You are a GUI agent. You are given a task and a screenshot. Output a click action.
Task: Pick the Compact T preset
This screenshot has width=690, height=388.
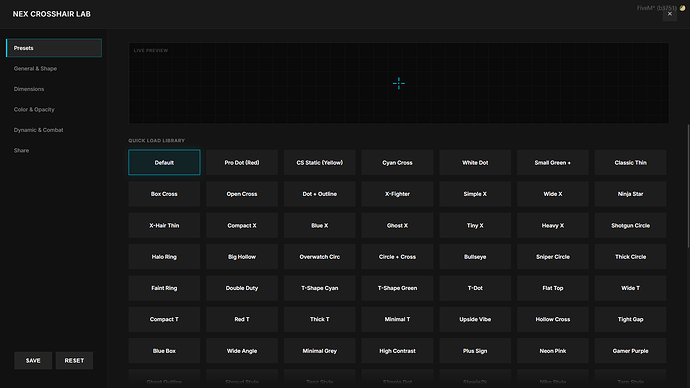[x=164, y=319]
